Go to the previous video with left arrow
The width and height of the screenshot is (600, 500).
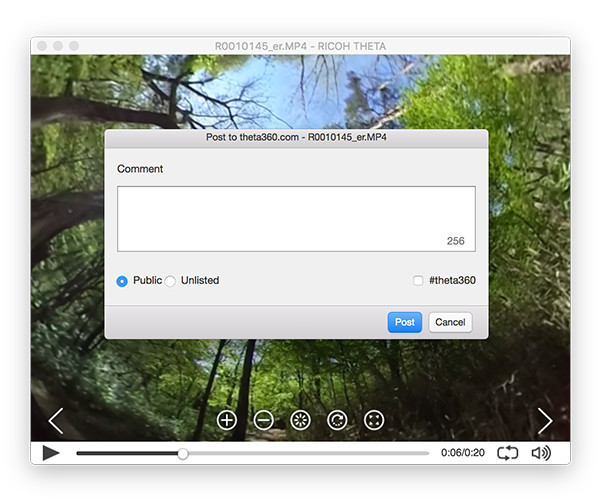(56, 420)
